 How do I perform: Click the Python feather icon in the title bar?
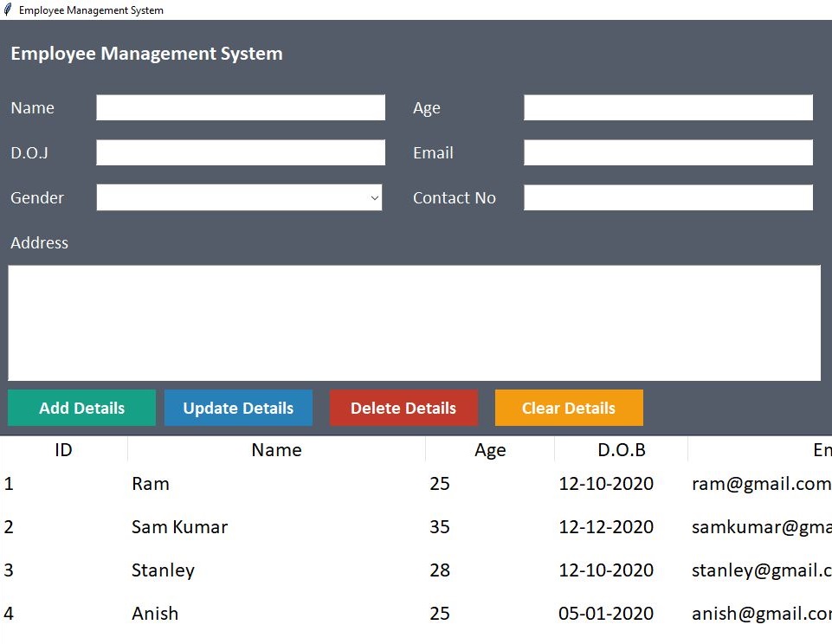tap(9, 10)
